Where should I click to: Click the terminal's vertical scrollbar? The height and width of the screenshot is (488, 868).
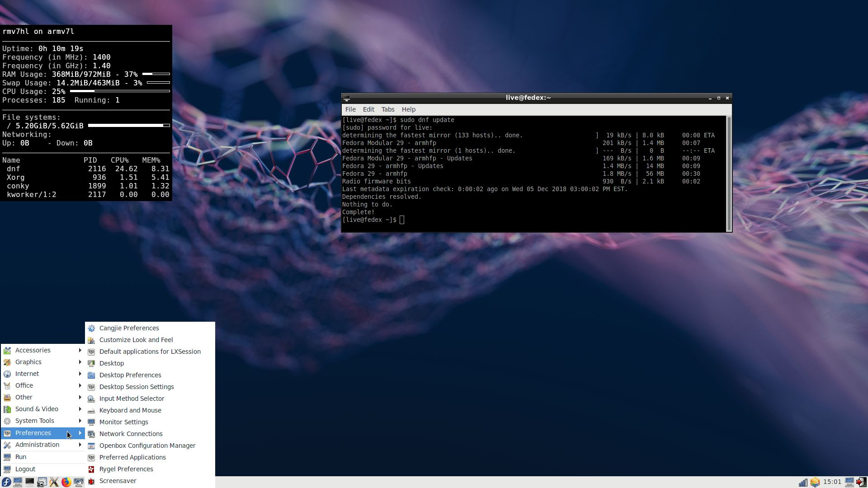point(728,174)
